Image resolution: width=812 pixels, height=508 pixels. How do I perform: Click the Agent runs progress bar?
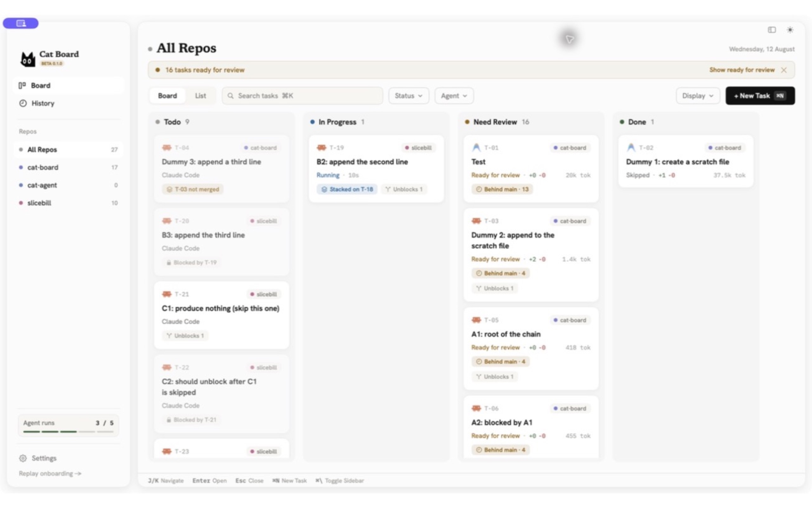pyautogui.click(x=69, y=431)
